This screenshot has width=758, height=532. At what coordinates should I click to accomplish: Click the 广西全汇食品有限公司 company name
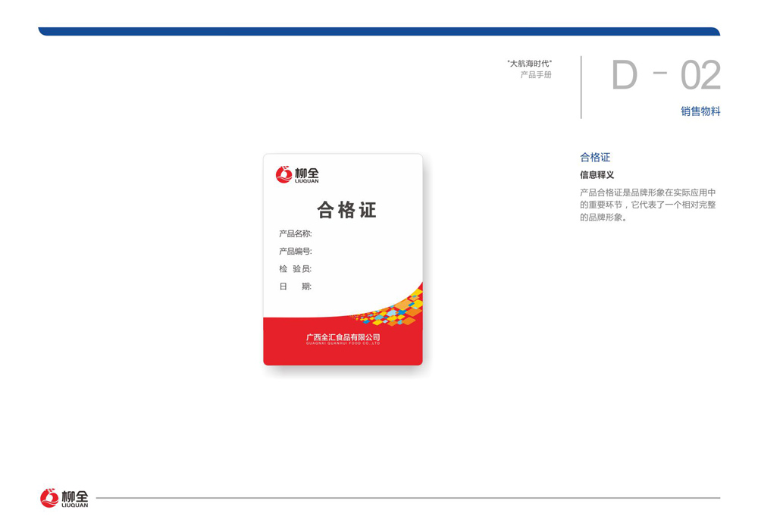343,336
